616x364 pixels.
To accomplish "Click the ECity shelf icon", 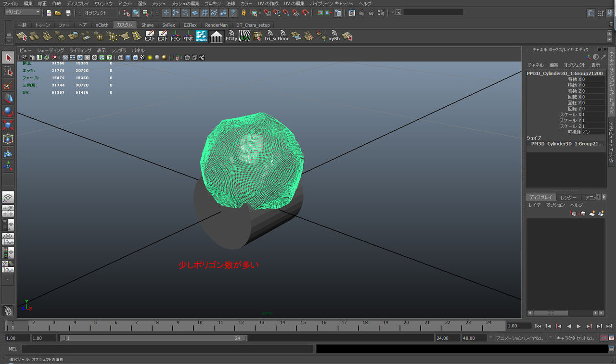I will tap(231, 36).
